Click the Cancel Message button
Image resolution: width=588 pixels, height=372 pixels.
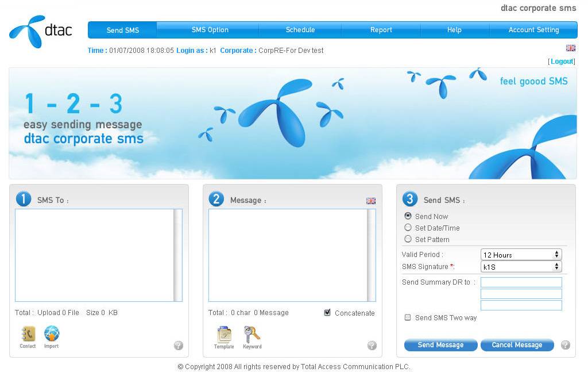(517, 344)
